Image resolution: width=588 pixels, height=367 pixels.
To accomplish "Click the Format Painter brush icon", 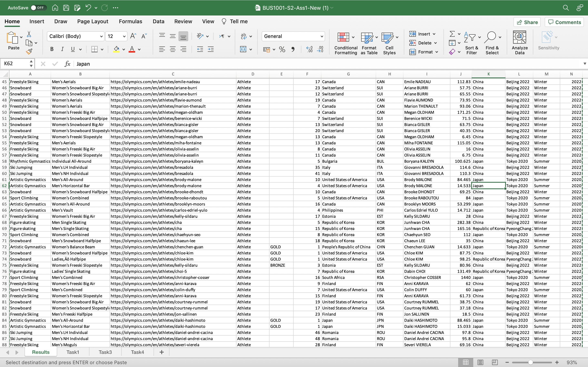I will 29,51.
